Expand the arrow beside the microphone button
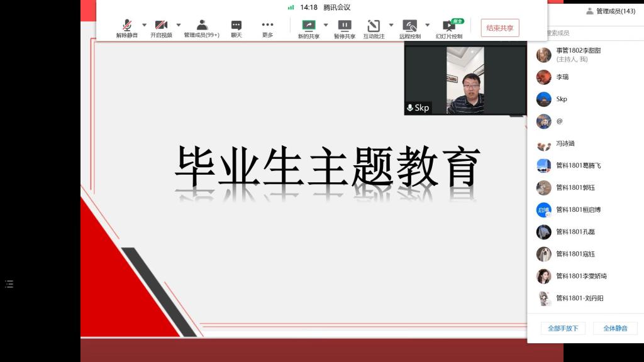Viewport: 644px width, 362px height. [144, 25]
